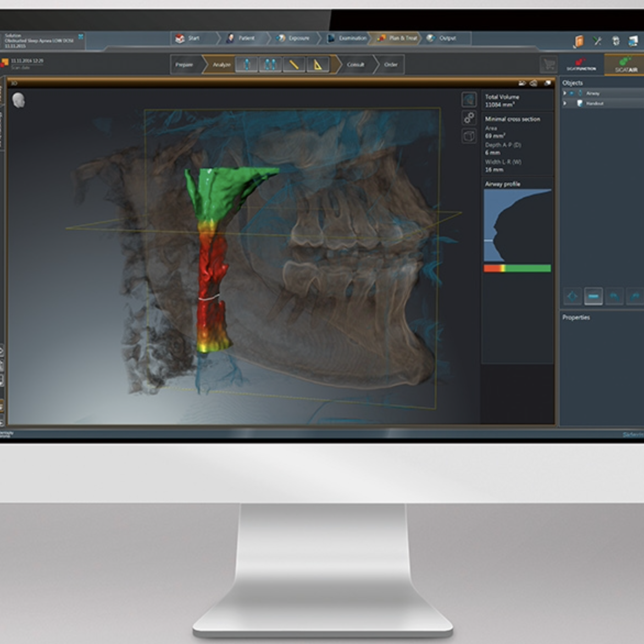The image size is (644, 644).
Task: Go to the Consult workflow step
Action: click(355, 65)
